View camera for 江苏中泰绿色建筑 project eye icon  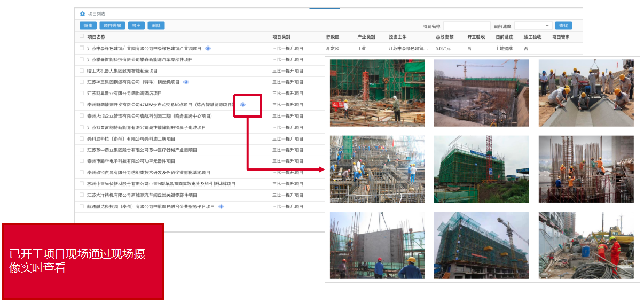click(208, 49)
